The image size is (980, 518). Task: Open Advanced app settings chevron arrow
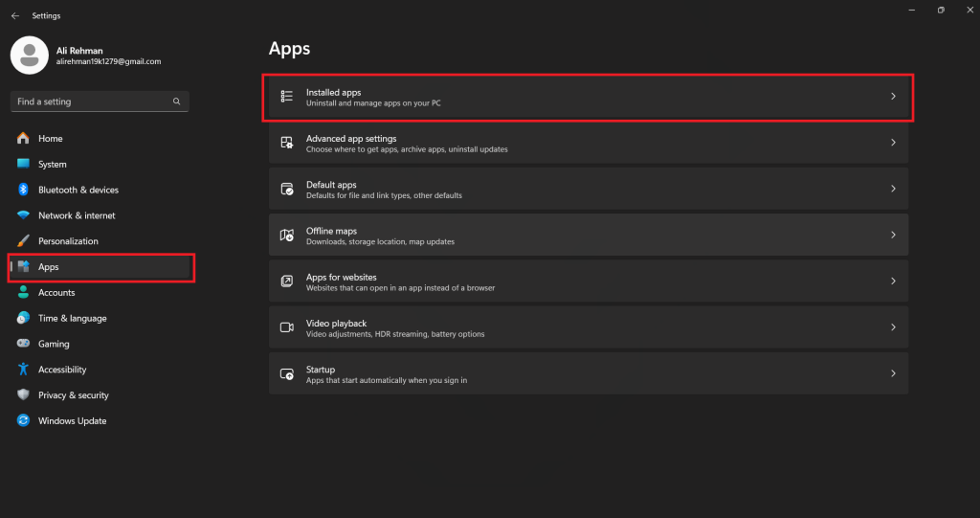click(893, 143)
